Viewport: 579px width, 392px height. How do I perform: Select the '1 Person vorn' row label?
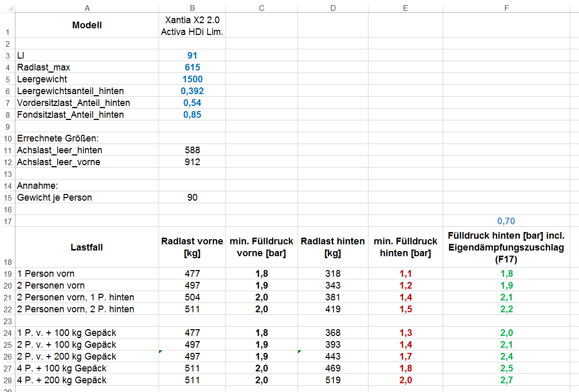point(87,274)
